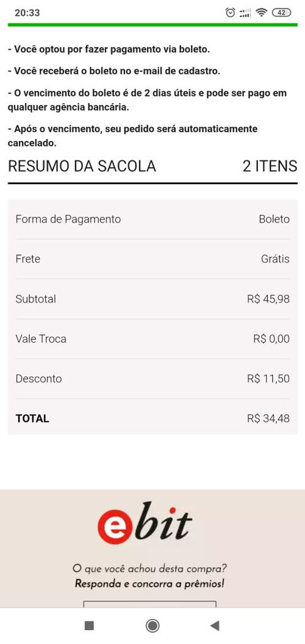
Task: Select the Frete Grátis row
Action: coord(152,259)
